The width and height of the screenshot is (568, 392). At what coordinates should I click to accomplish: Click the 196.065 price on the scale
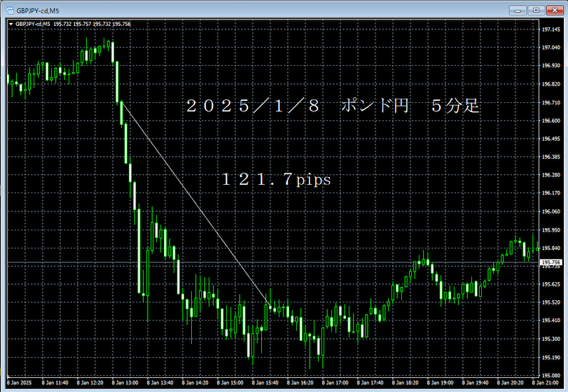(x=550, y=211)
